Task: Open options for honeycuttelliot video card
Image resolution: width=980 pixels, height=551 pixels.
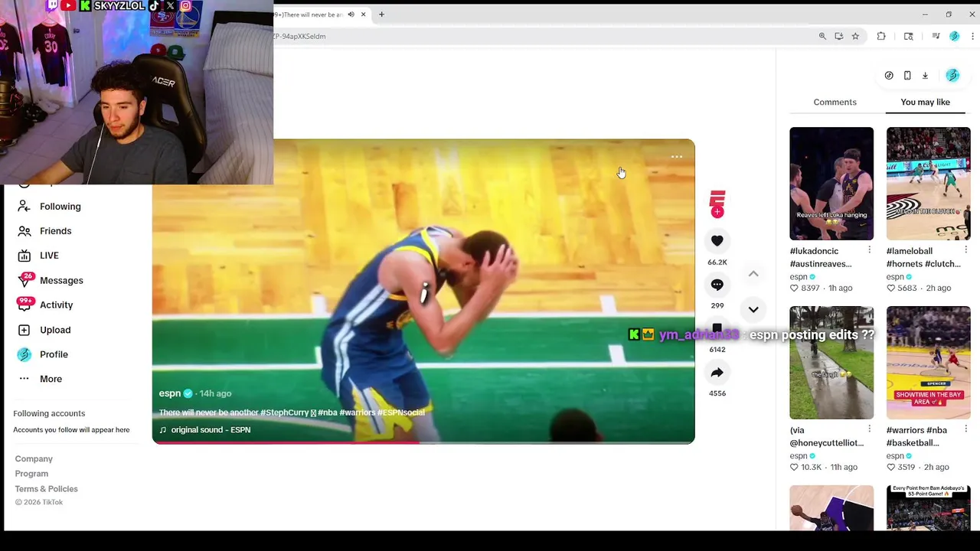Action: click(x=869, y=429)
